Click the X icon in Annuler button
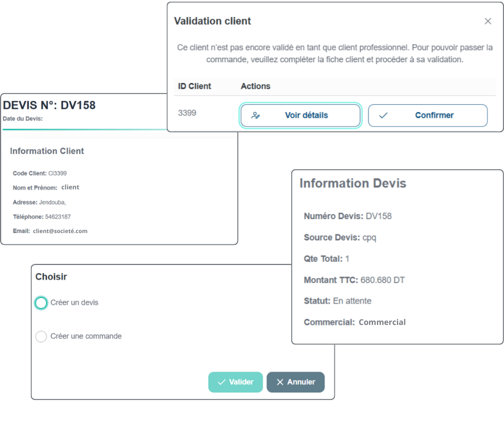 click(280, 382)
